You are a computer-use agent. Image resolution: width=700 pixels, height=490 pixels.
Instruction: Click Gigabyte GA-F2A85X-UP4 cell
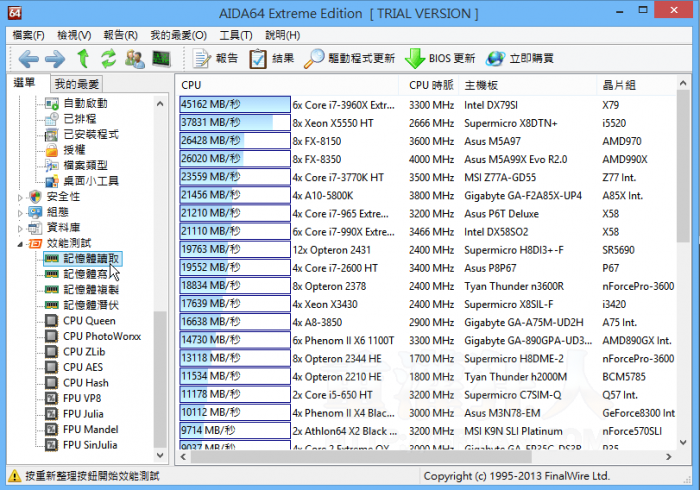pyautogui.click(x=523, y=195)
